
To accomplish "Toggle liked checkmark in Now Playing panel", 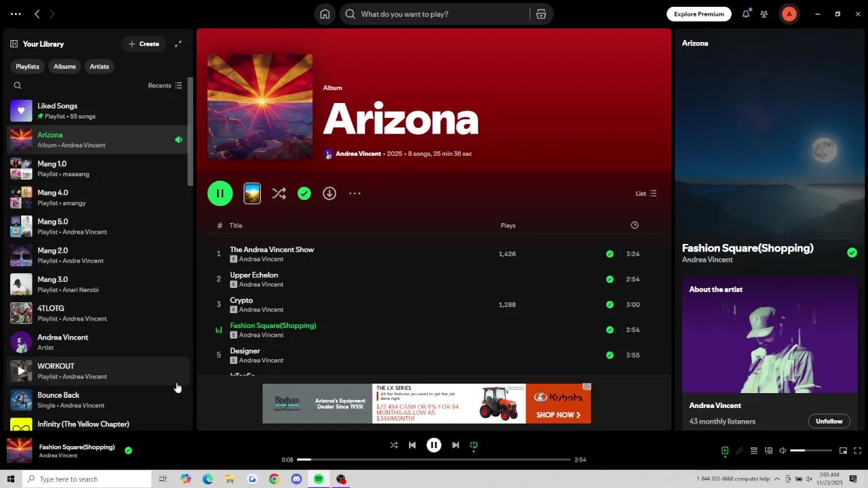I will 852,253.
